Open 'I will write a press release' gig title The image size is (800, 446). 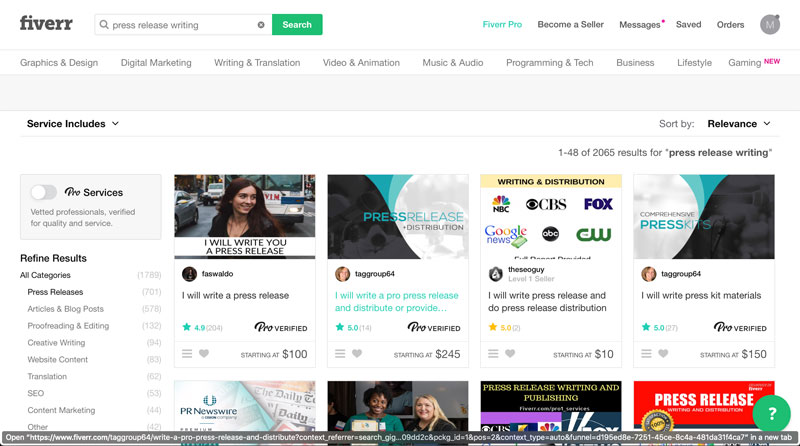click(235, 295)
